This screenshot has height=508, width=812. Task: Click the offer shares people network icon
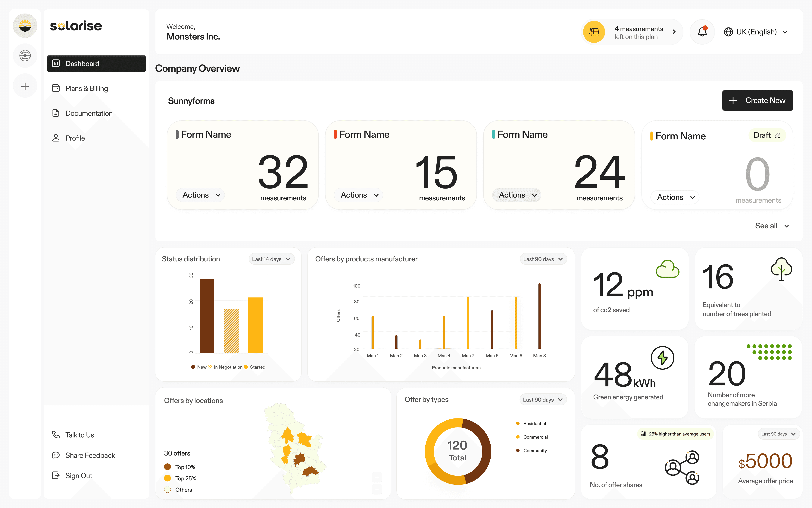pos(682,467)
